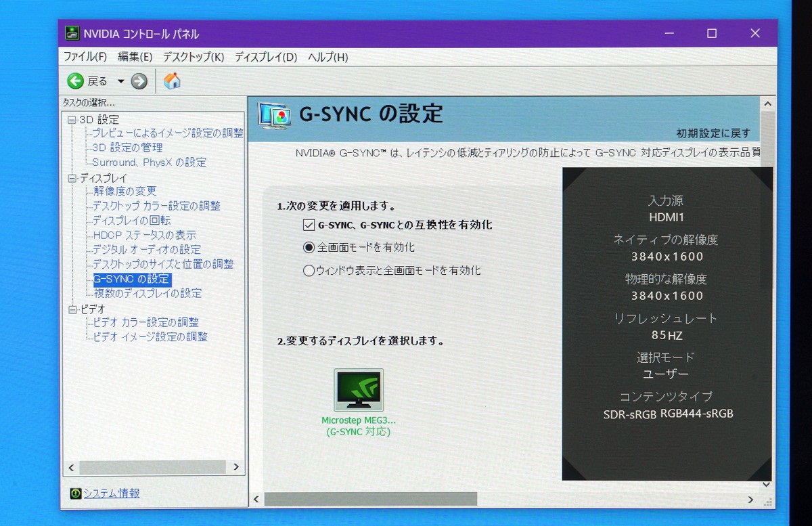Open Surround、PhysX の設定 tree item
The width and height of the screenshot is (812, 526).
(150, 162)
